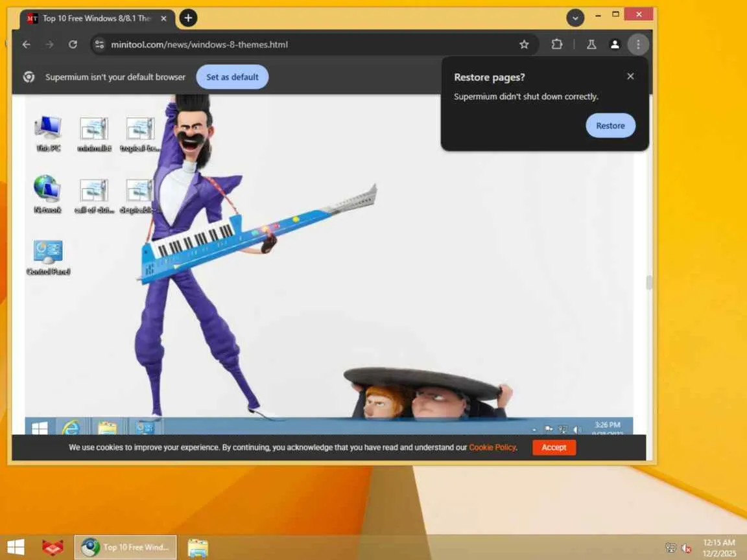Accept the cookie notice

point(554,447)
